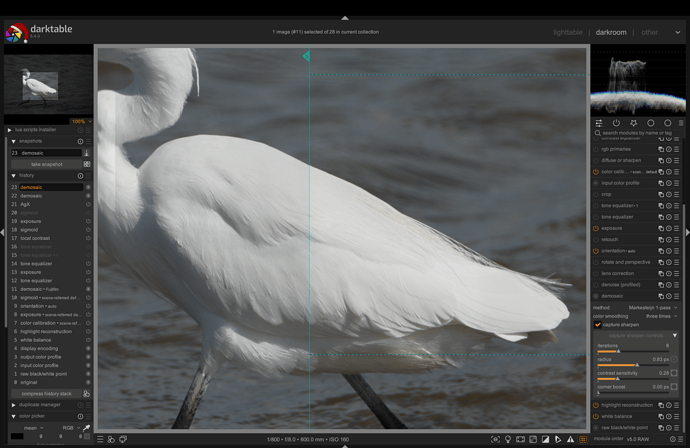690x448 pixels.
Task: Select the darkroom view
Action: point(611,33)
